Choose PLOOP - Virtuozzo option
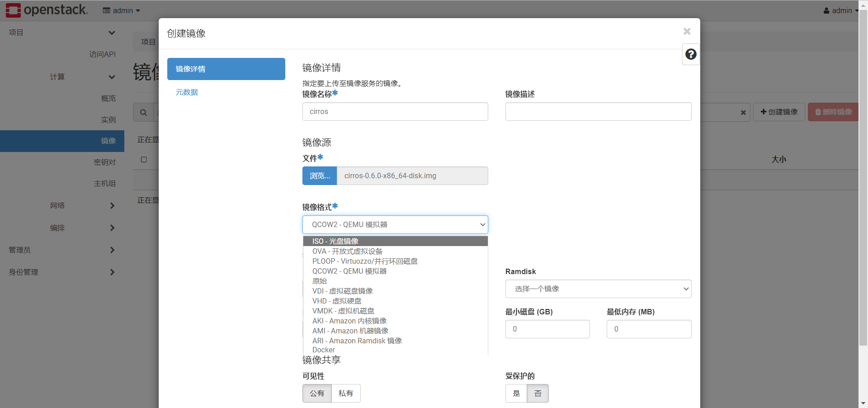The image size is (868, 408). coord(395,261)
